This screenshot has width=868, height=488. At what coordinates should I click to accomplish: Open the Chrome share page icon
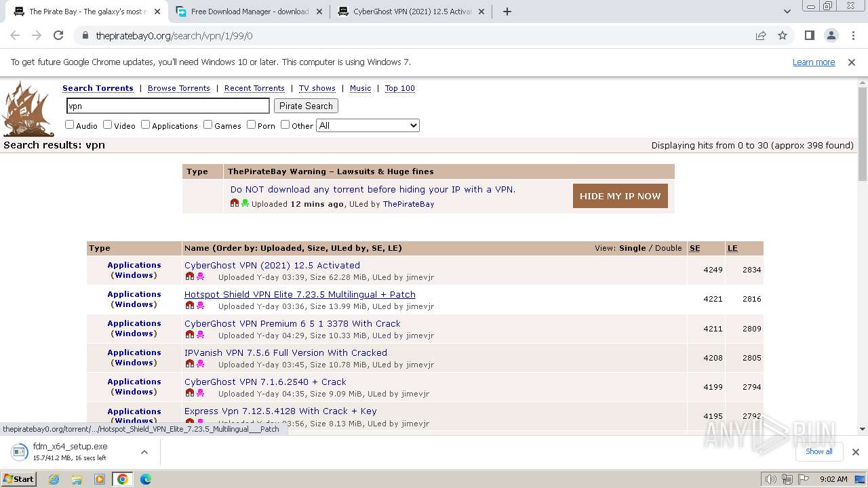click(x=761, y=36)
